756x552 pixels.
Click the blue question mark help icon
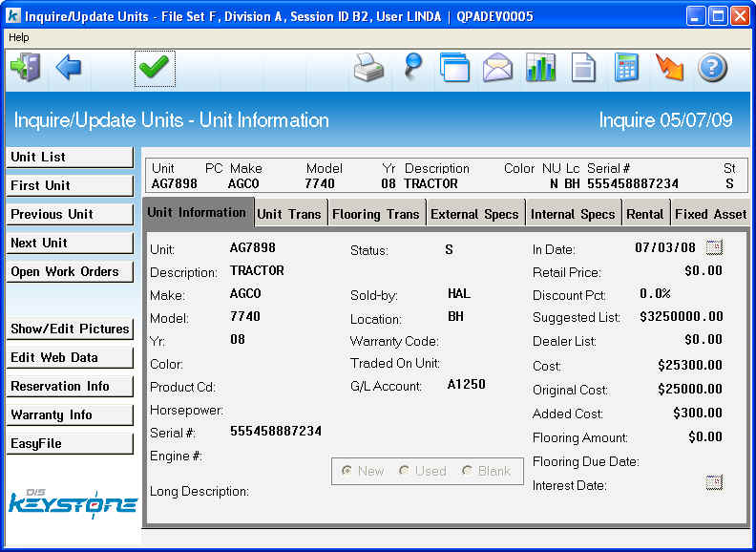pos(712,68)
